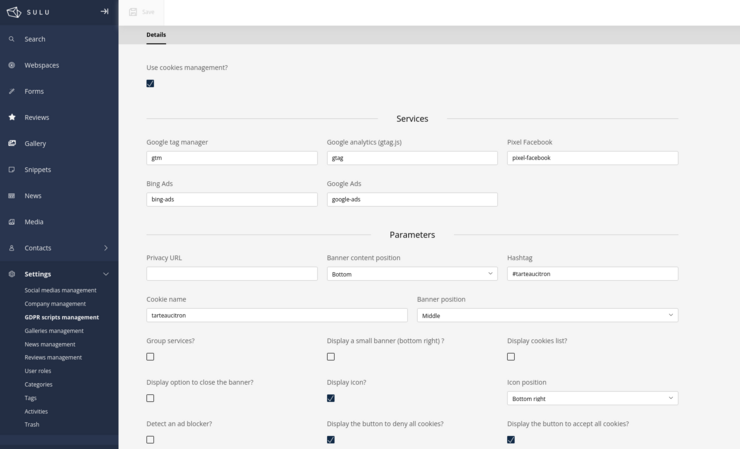740x449 pixels.
Task: Uncheck the deny all cookies button option
Action: coord(331,440)
